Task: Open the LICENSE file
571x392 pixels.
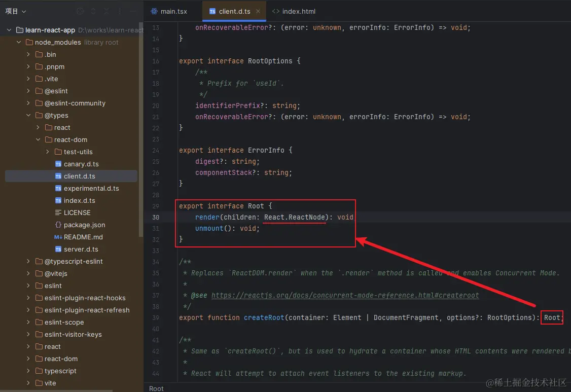Action: [77, 212]
